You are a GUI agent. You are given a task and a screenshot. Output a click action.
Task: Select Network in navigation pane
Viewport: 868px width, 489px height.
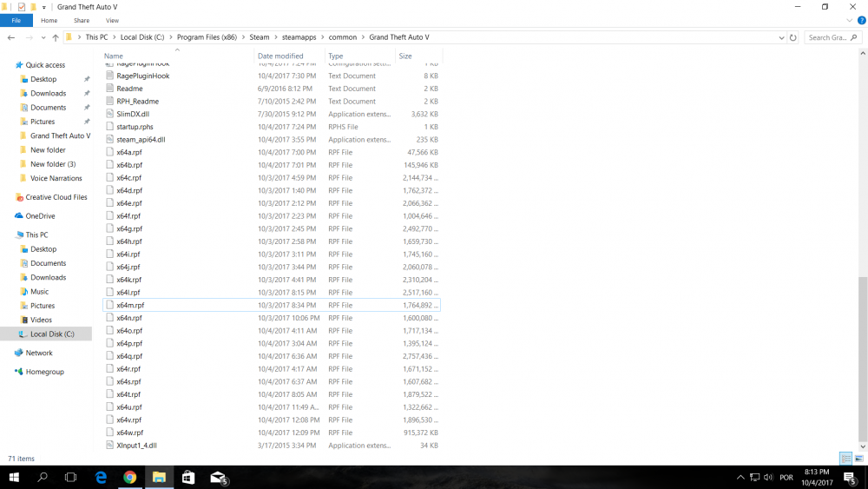point(39,353)
